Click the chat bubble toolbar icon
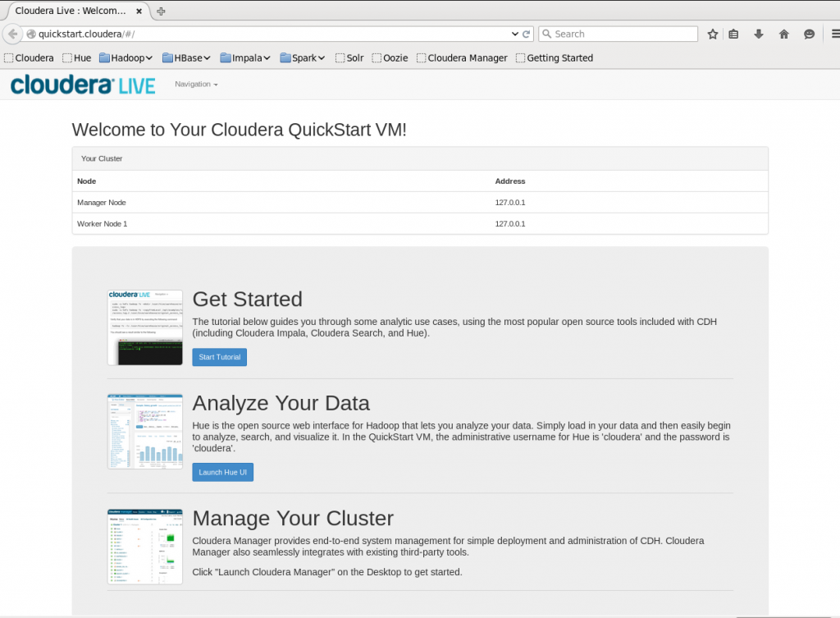 809,34
